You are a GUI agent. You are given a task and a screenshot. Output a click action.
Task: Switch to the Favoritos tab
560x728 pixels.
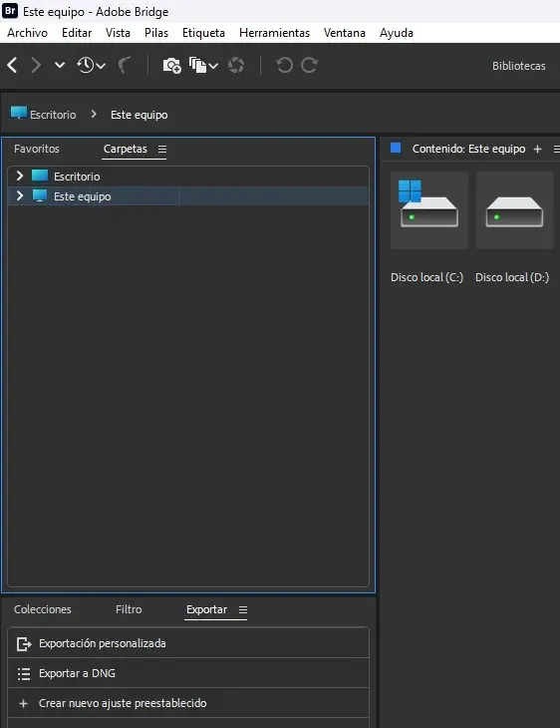point(37,149)
